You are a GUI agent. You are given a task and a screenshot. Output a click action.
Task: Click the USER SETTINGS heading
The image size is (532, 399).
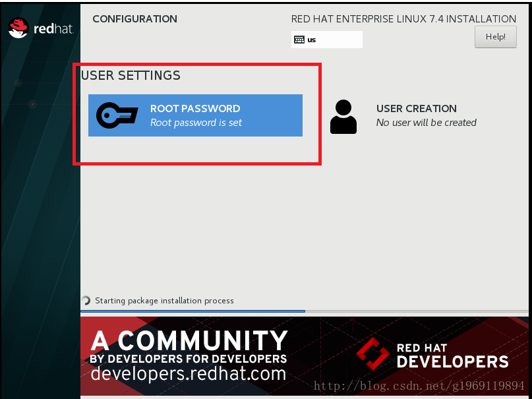tap(131, 75)
